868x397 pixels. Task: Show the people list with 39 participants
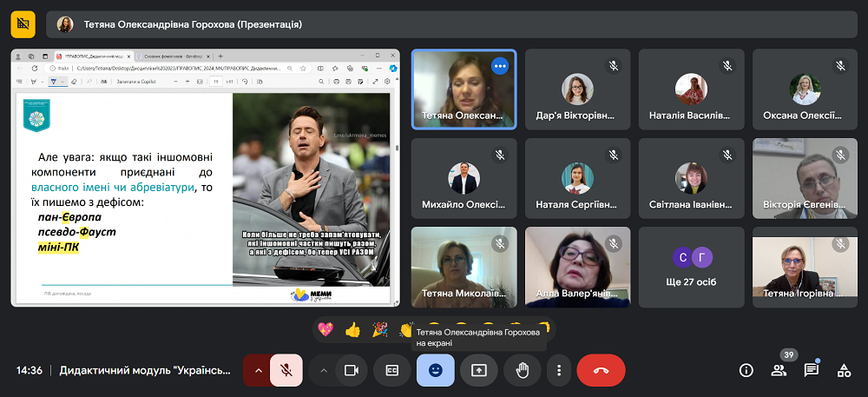[x=779, y=370]
